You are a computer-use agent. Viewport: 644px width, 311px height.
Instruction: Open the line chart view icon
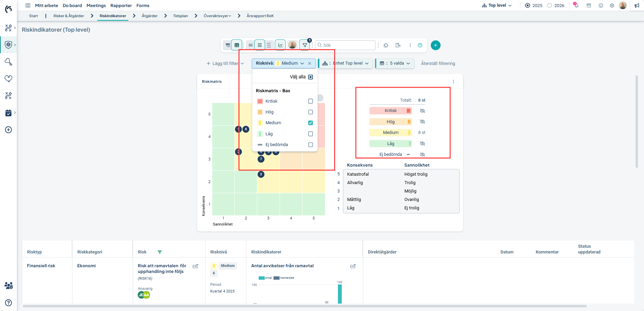click(x=280, y=45)
